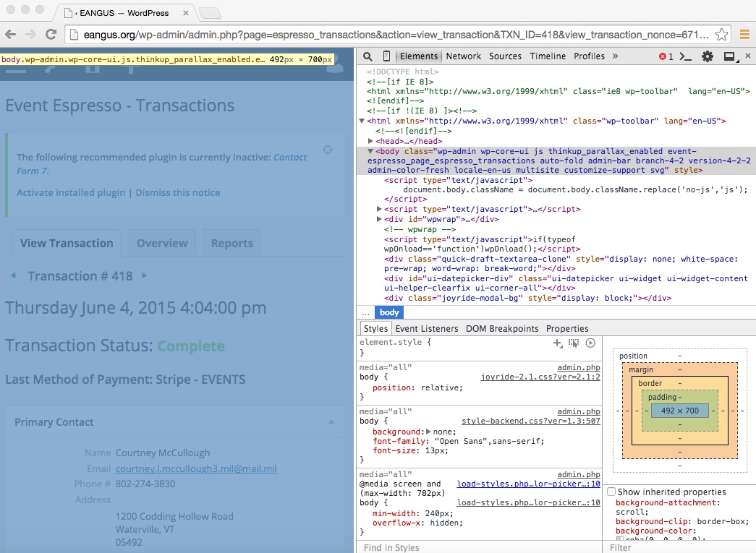Switch to the Elements panel tab
This screenshot has width=756, height=553.
(x=418, y=56)
